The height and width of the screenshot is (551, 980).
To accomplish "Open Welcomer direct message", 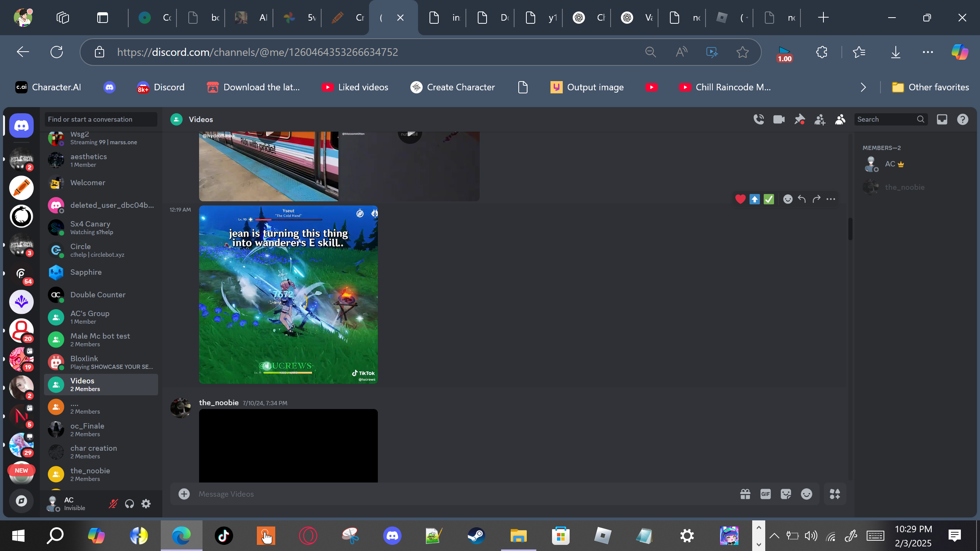I will tap(101, 183).
